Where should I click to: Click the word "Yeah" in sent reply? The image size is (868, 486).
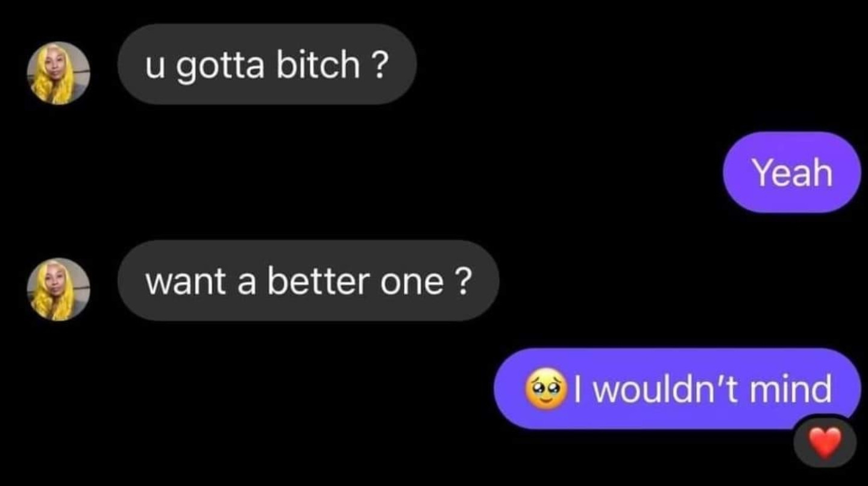pyautogui.click(x=792, y=172)
